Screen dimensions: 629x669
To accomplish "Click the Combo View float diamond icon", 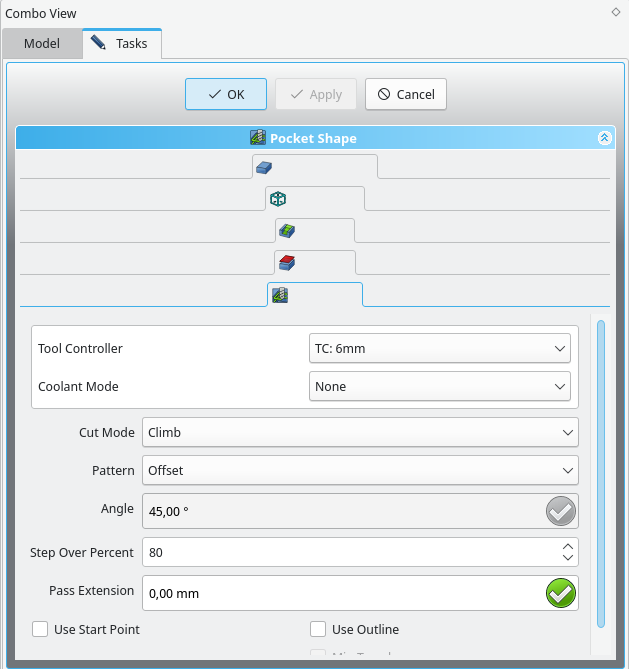I will pyautogui.click(x=615, y=12).
